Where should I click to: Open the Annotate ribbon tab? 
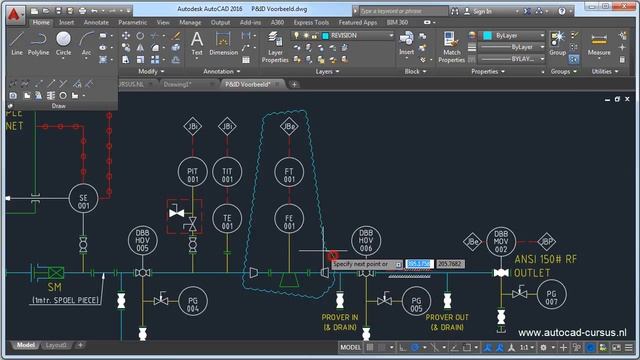[x=96, y=22]
